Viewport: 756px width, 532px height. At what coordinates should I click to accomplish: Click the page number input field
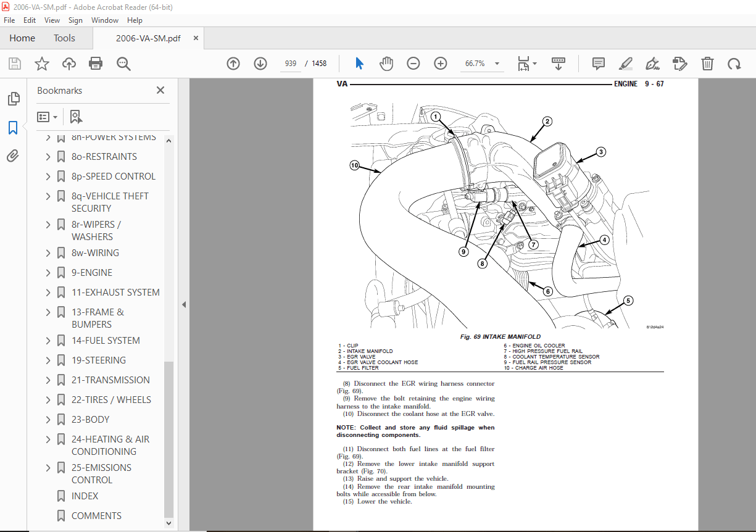tap(290, 63)
